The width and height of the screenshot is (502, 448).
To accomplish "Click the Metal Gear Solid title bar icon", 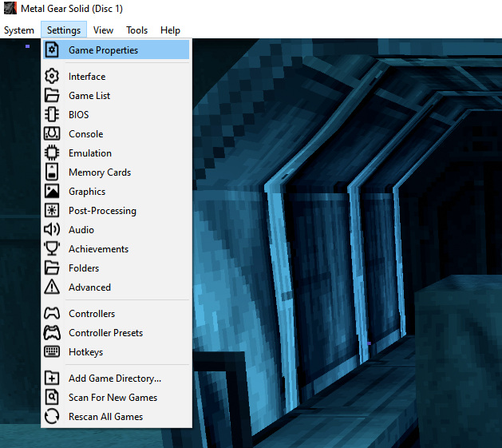I will [x=10, y=8].
